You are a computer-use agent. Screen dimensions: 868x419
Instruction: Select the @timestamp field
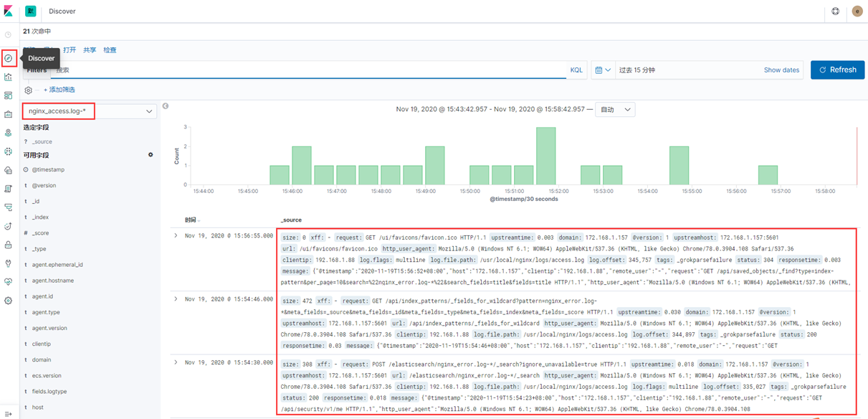click(48, 170)
